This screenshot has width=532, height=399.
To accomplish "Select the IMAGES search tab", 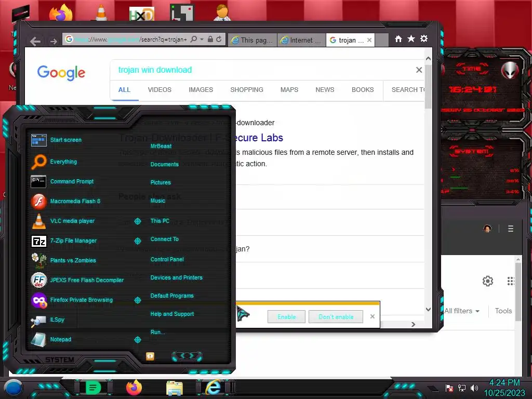I will 201,89.
